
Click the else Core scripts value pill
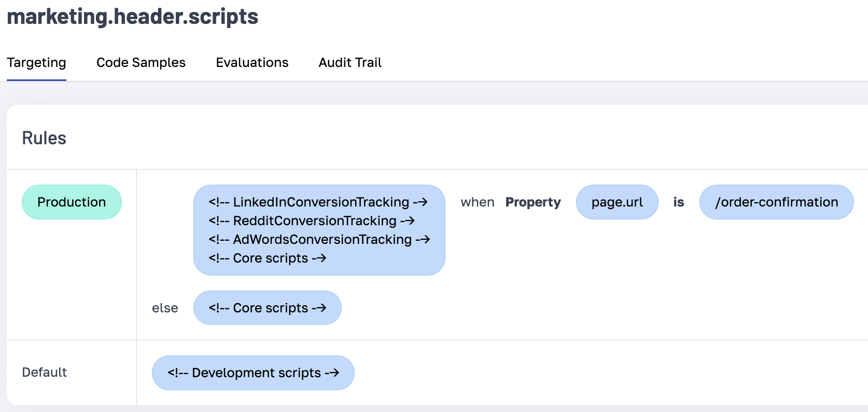tap(268, 308)
